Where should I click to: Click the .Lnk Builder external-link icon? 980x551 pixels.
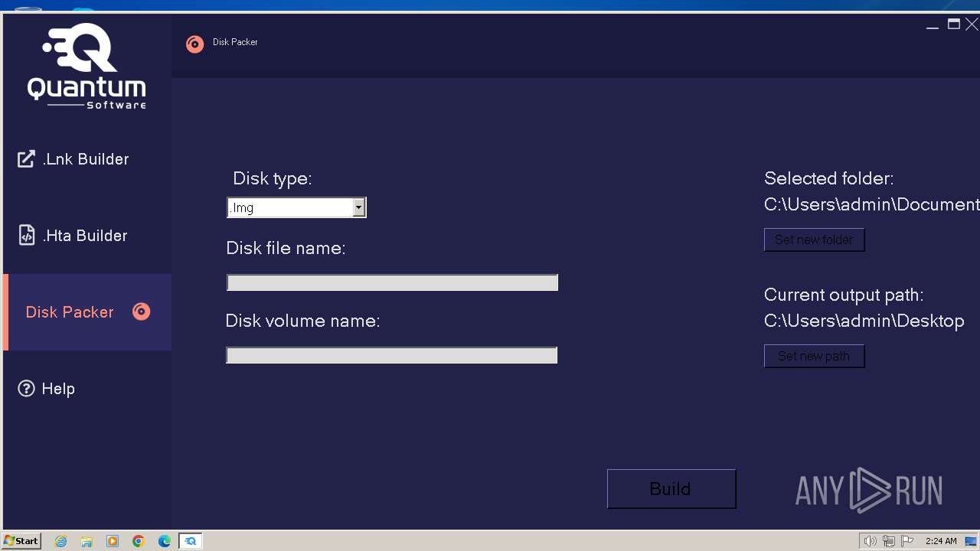pyautogui.click(x=26, y=159)
